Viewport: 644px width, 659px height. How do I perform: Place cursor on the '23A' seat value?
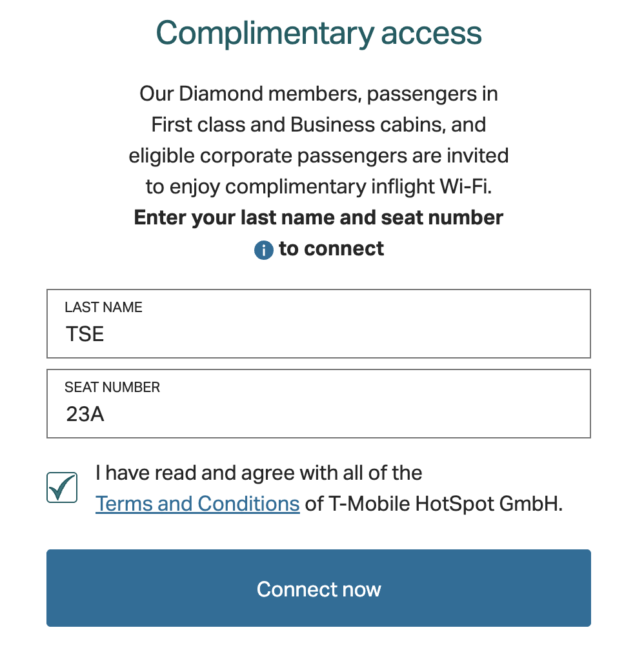85,414
